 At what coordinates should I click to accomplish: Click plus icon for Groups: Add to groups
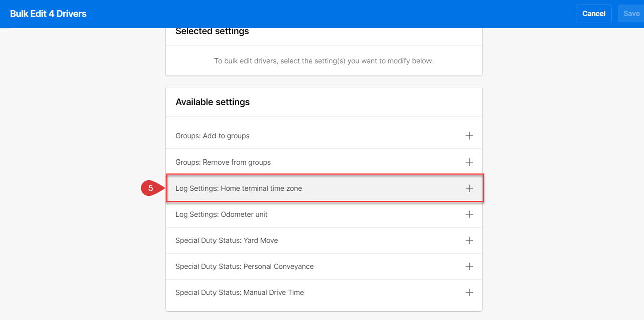(469, 136)
